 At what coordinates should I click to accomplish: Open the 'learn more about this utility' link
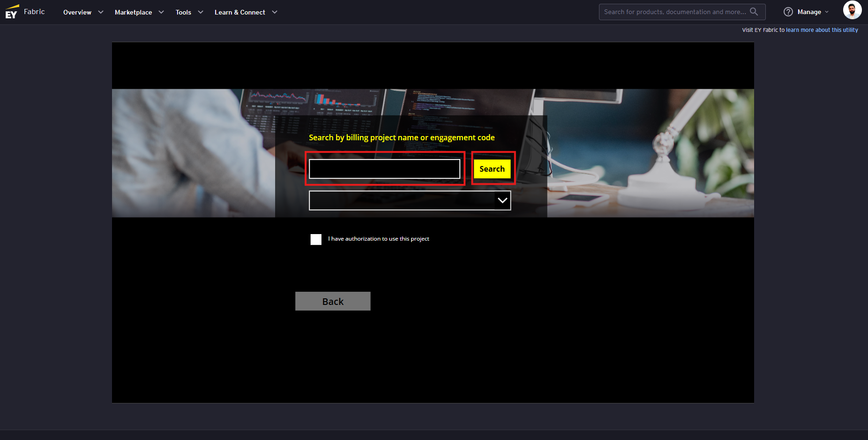[x=822, y=30]
